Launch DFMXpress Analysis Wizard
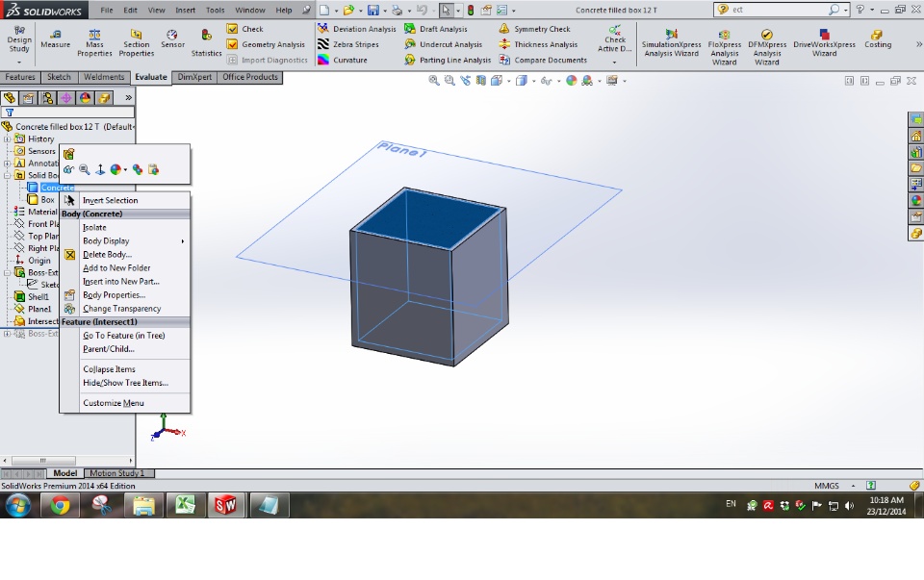Image resolution: width=924 pixels, height=580 pixels. point(767,48)
